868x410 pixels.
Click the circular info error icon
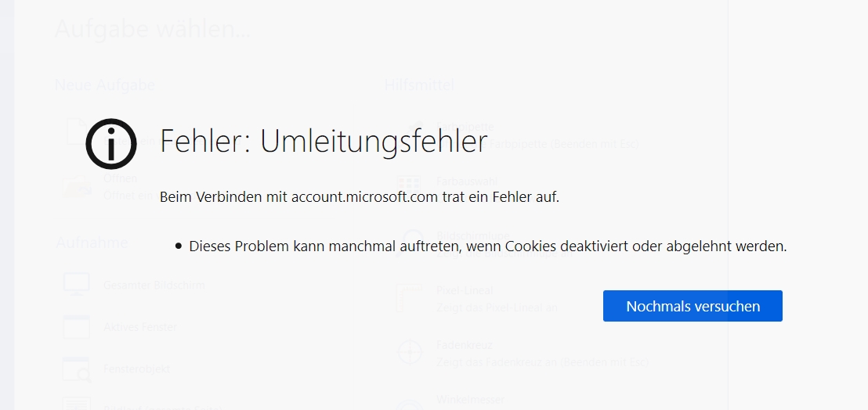tap(111, 144)
